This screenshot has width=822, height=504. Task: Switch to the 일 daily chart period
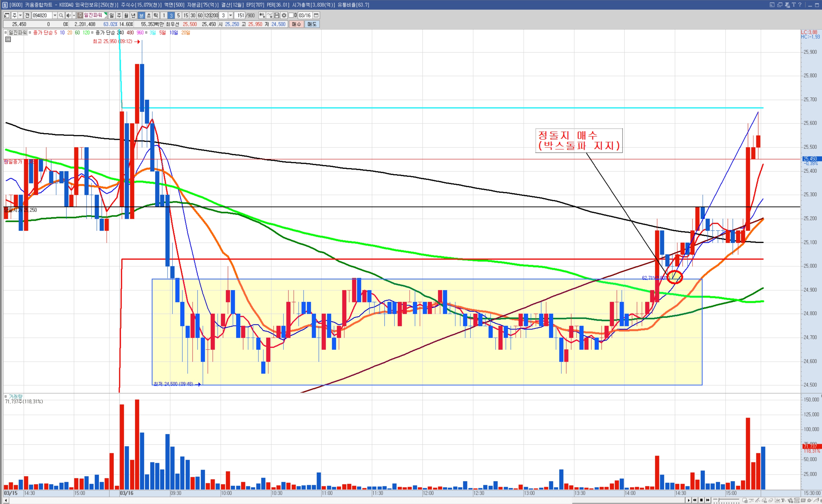tap(112, 15)
